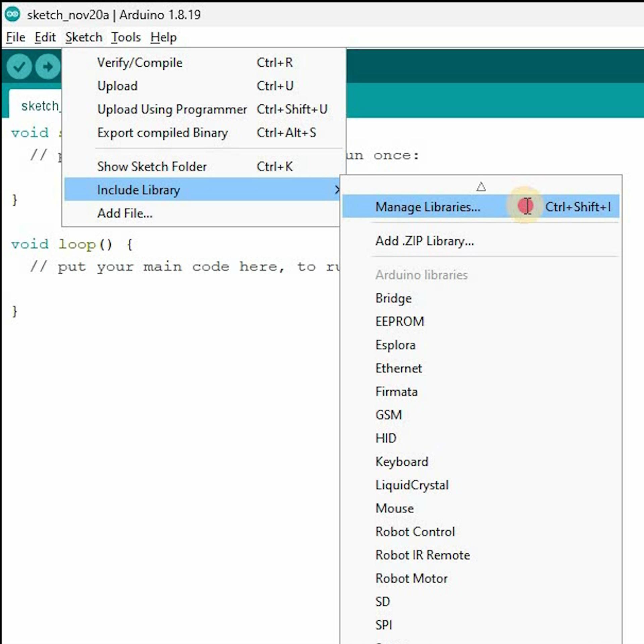Expand the Include Library submenu arrow
This screenshot has width=644, height=644.
click(337, 190)
